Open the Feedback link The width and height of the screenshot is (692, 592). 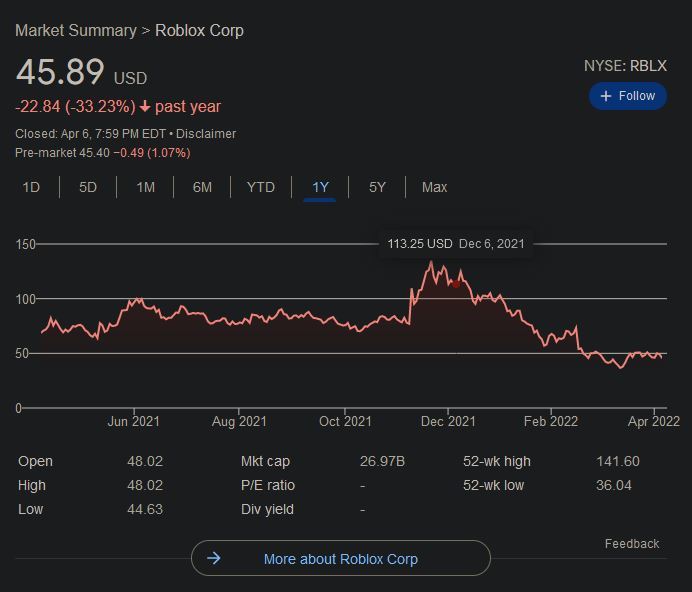(632, 543)
